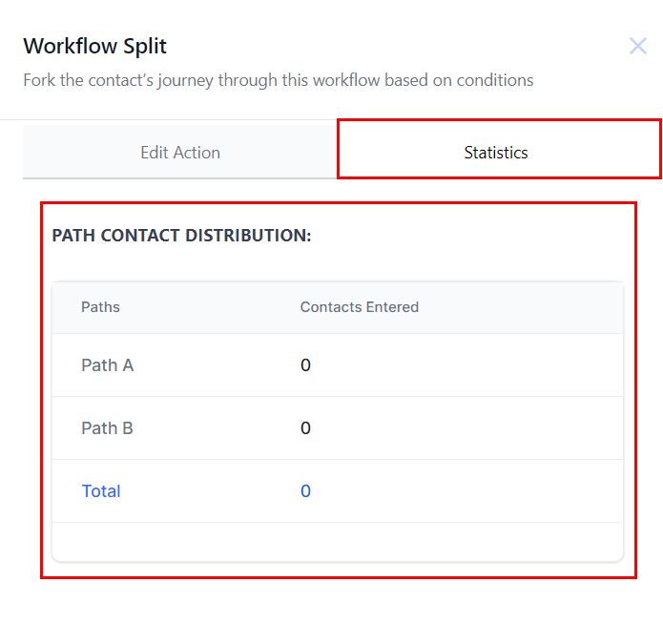Viewport: 663px width, 644px height.
Task: Click the Paths column header
Action: pyautogui.click(x=100, y=307)
